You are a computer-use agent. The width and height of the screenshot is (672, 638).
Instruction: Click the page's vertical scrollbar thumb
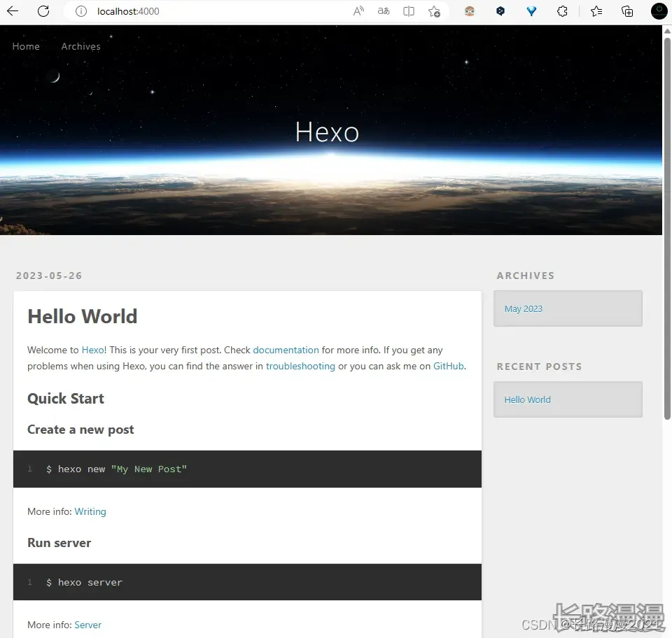tap(667, 229)
